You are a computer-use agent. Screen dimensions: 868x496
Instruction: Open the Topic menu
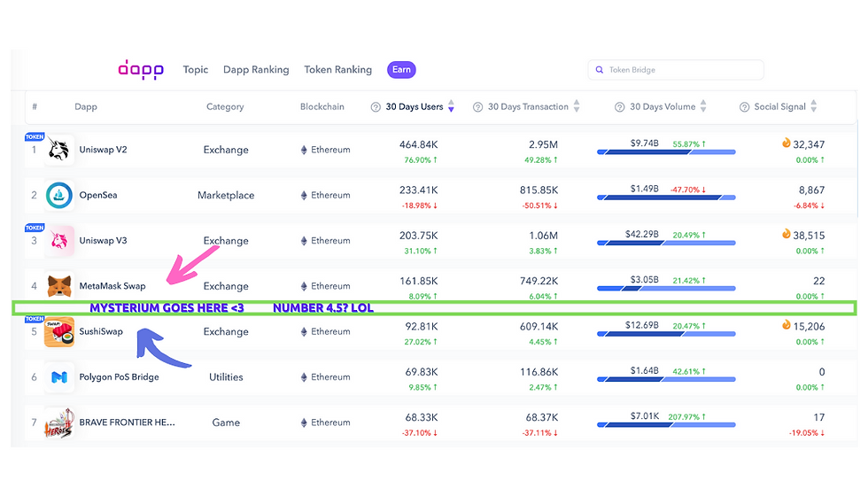[196, 70]
